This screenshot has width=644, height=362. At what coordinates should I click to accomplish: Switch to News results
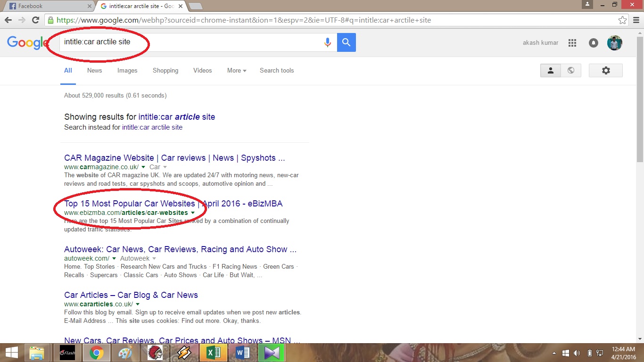click(94, 70)
